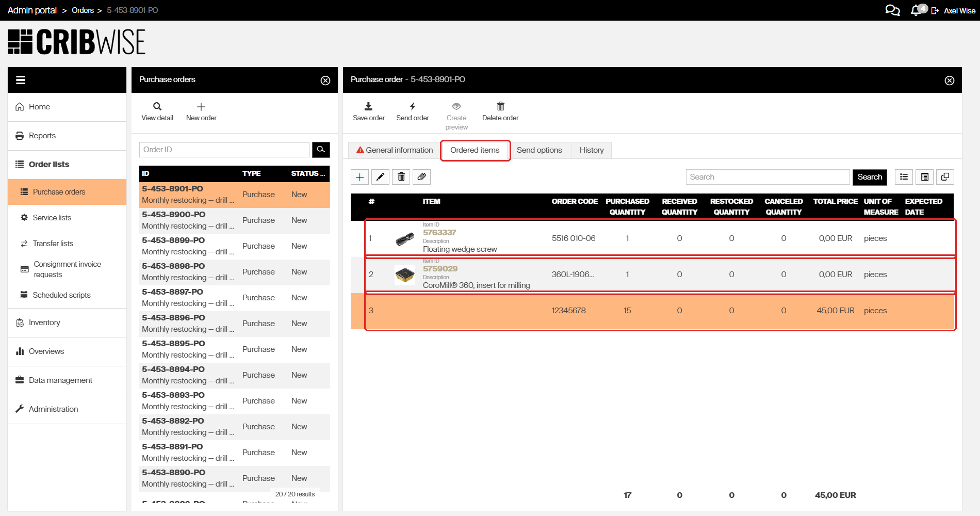
Task: Click the Save order button
Action: pos(368,111)
